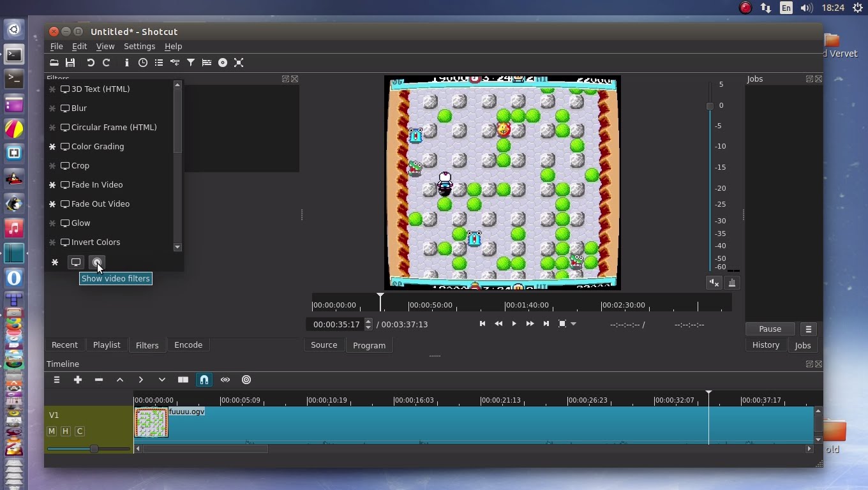Viewport: 868px width, 490px height.
Task: Show audio filters speaker icon
Action: [97, 262]
